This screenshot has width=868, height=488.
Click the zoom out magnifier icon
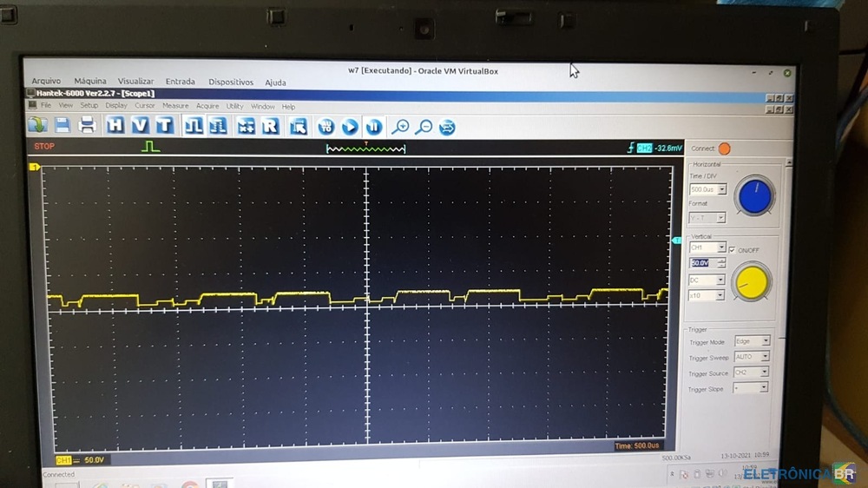[x=424, y=128]
